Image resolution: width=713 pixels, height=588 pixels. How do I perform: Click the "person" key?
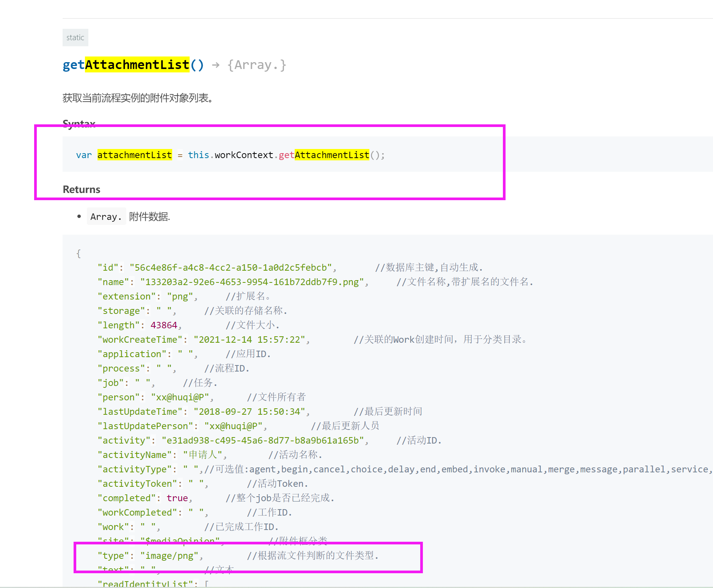[x=119, y=397]
